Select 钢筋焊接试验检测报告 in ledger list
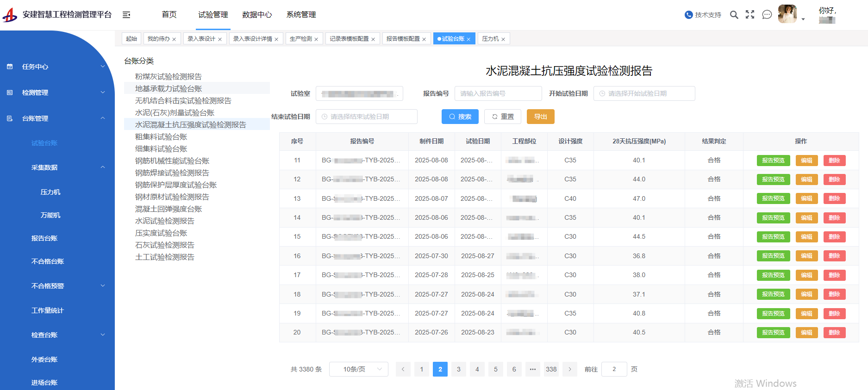Image resolution: width=868 pixels, height=390 pixels. click(x=172, y=173)
